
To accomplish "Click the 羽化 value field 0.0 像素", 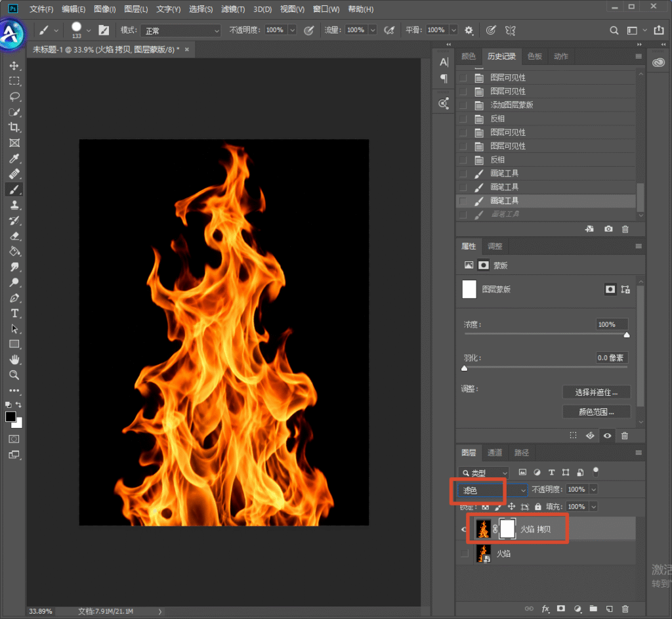I will [x=612, y=358].
